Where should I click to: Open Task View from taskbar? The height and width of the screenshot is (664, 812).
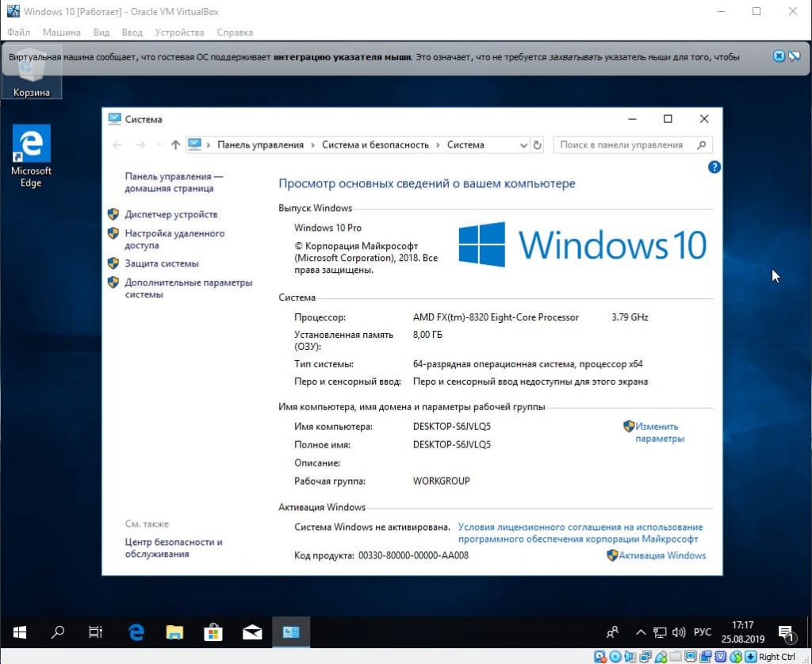click(95, 632)
